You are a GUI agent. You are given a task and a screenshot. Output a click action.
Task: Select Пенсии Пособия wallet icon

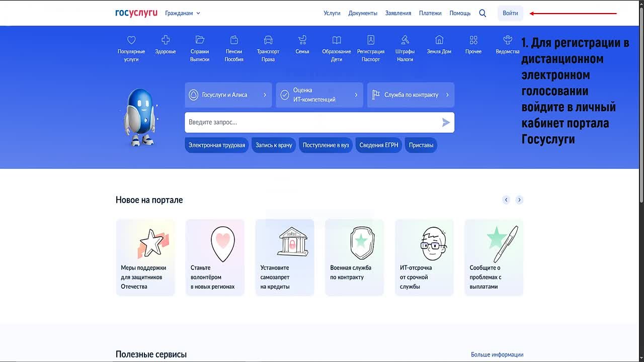coord(234,40)
